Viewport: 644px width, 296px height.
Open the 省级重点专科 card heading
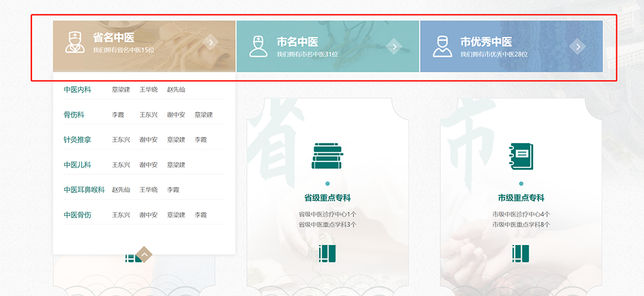click(x=327, y=198)
